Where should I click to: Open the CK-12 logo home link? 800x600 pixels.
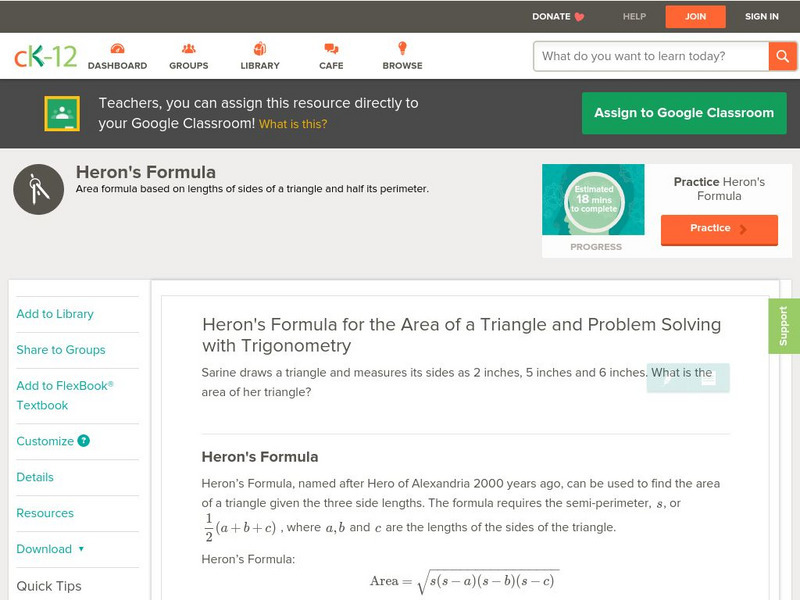click(x=45, y=57)
